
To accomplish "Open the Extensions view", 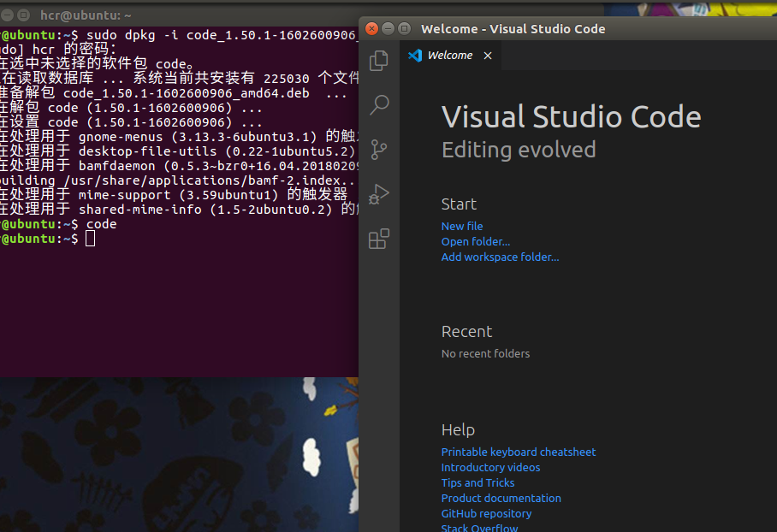I will click(379, 239).
